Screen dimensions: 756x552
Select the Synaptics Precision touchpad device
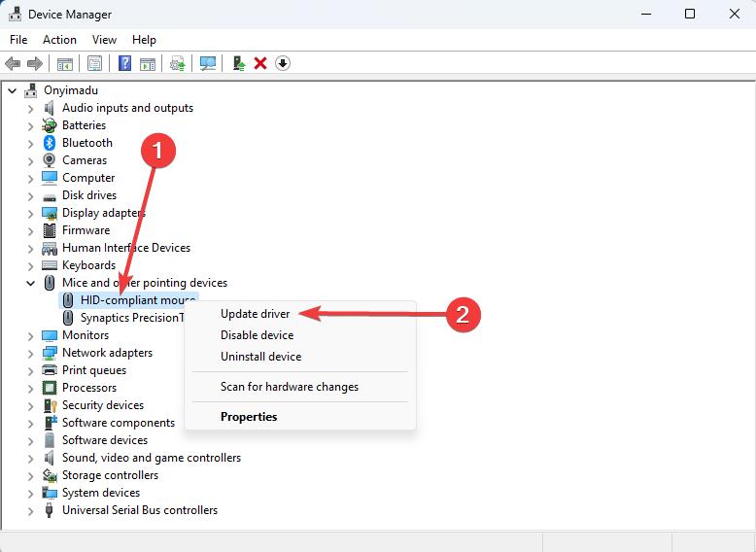click(132, 318)
